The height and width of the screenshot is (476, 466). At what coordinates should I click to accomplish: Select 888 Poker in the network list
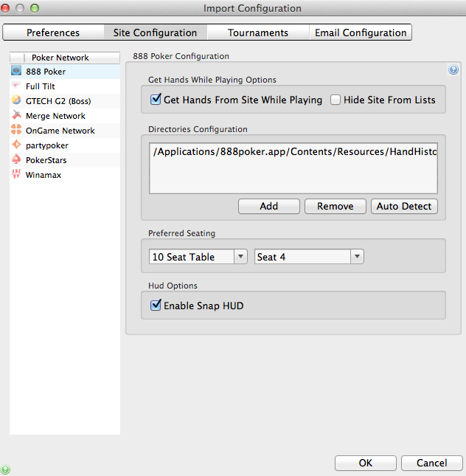point(65,72)
